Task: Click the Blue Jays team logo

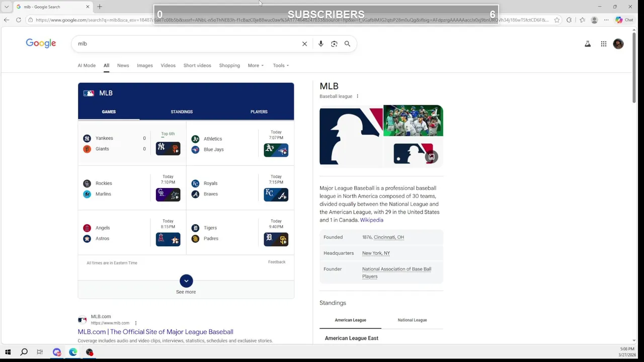Action: (x=195, y=149)
